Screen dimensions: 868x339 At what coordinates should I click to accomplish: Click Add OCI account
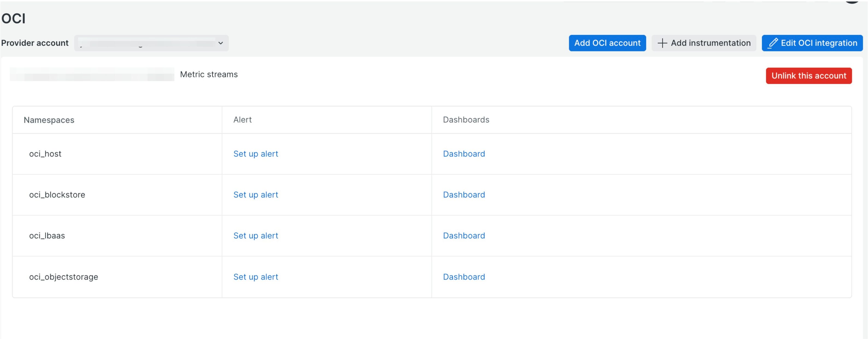coord(607,43)
